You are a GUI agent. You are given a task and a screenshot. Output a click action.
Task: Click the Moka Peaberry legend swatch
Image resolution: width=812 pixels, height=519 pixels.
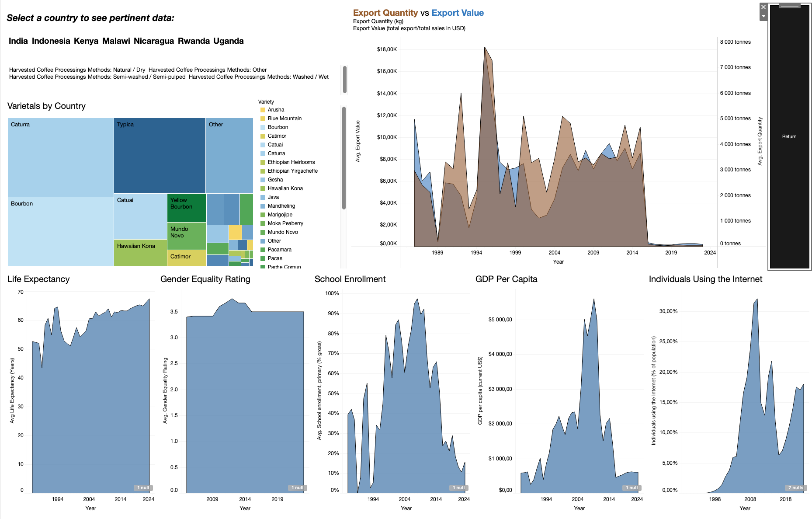pos(263,223)
